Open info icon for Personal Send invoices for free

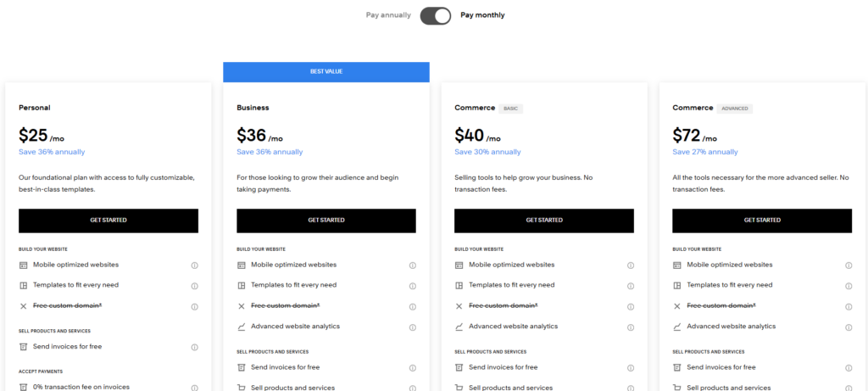coord(194,347)
